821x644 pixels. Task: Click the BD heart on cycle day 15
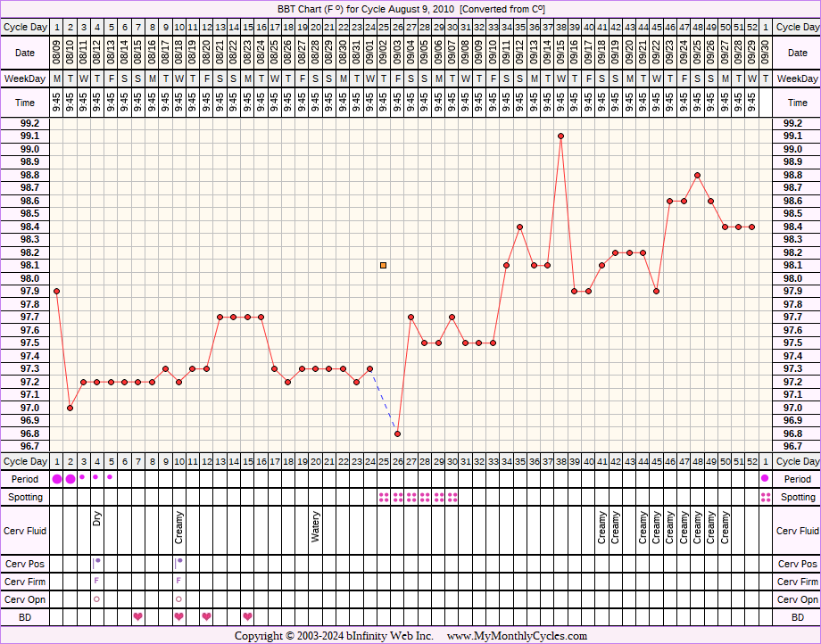(x=247, y=616)
